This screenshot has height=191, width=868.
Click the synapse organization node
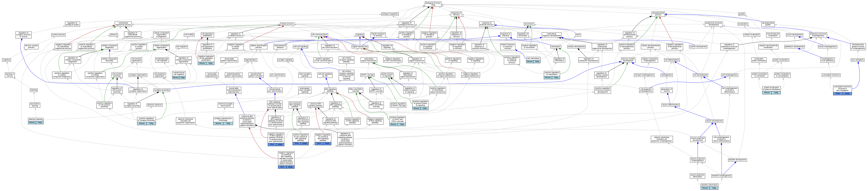click(138, 75)
